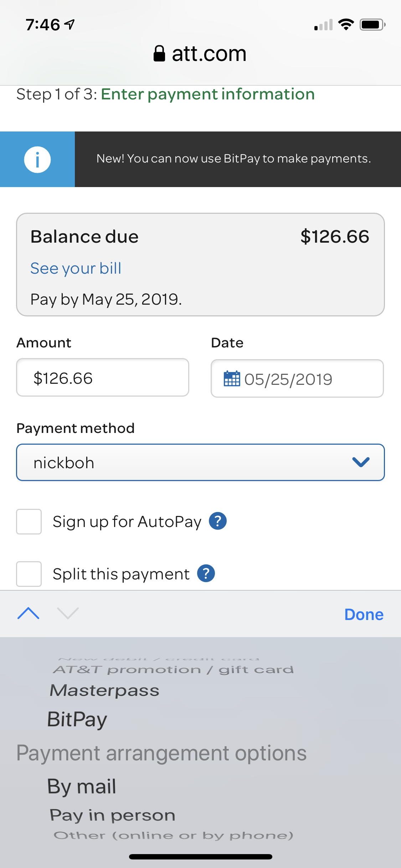Tap the Amount field showing $126.66
The image size is (401, 868).
pyautogui.click(x=103, y=377)
